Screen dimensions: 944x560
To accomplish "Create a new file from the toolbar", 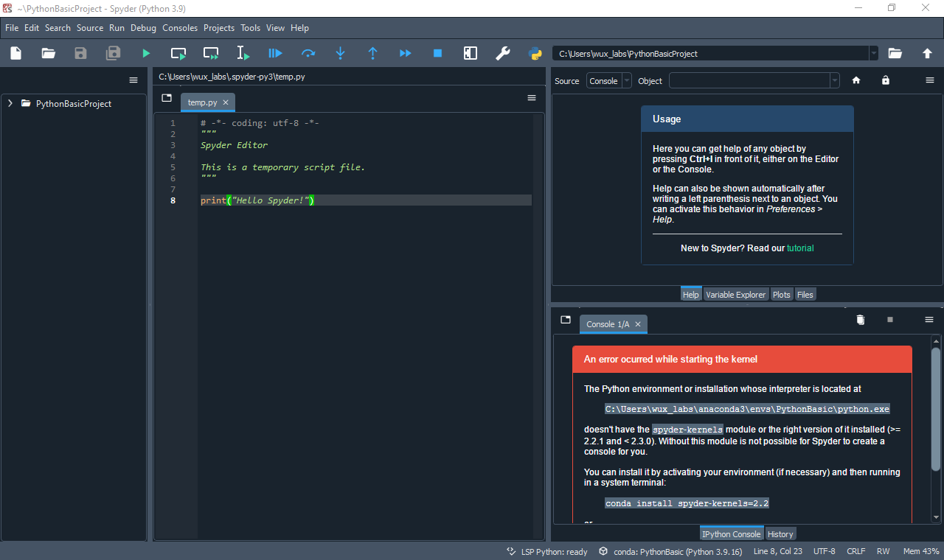I will click(15, 53).
